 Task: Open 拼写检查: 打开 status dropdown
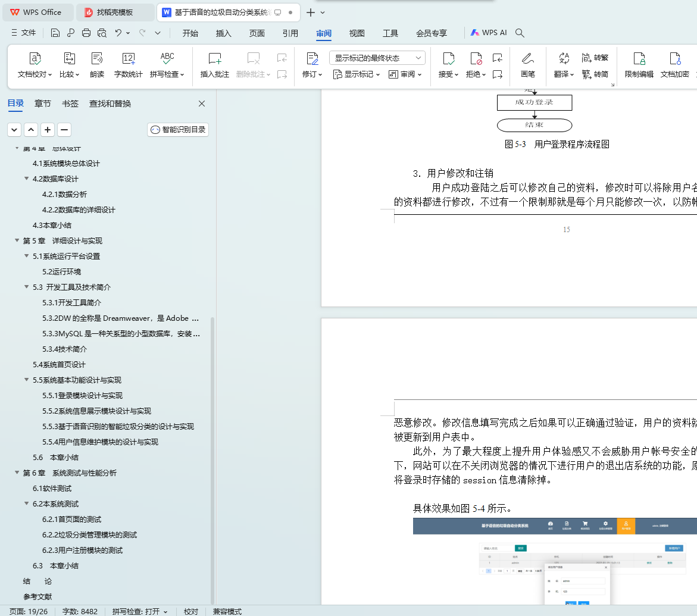[140, 612]
